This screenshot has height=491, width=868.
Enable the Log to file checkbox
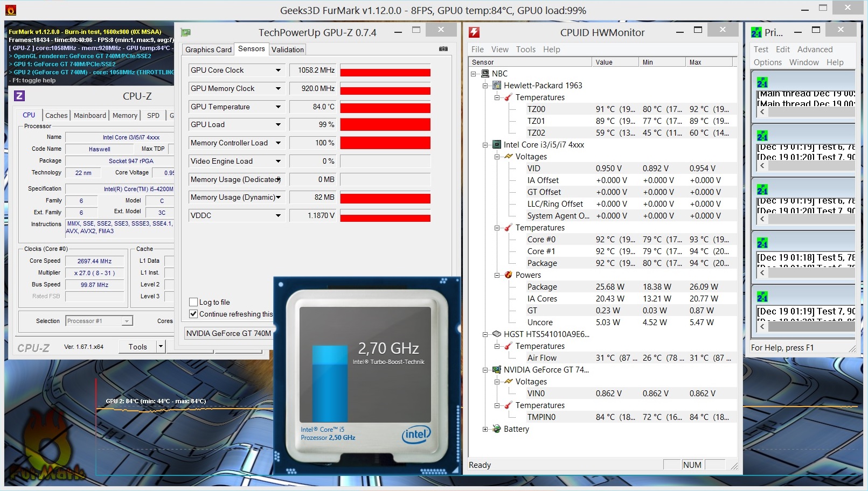[x=193, y=302]
